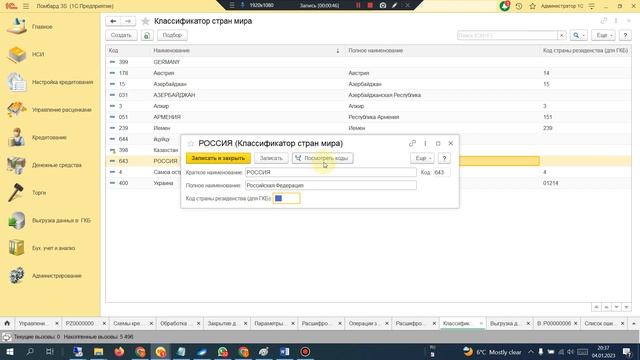Switch to the Обработка tab

[x=179, y=323]
